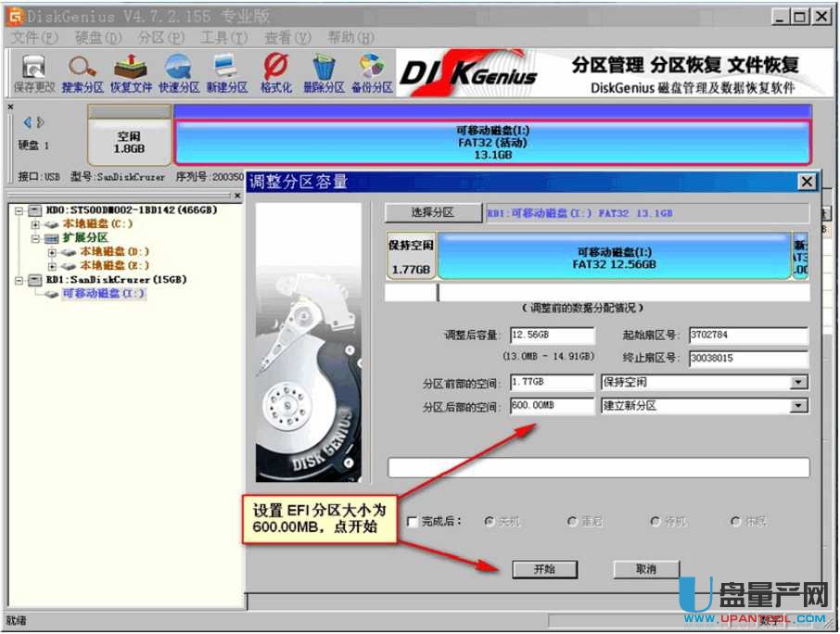Open the 查看(V) menu
Image resolution: width=840 pixels, height=634 pixels.
pyautogui.click(x=287, y=37)
